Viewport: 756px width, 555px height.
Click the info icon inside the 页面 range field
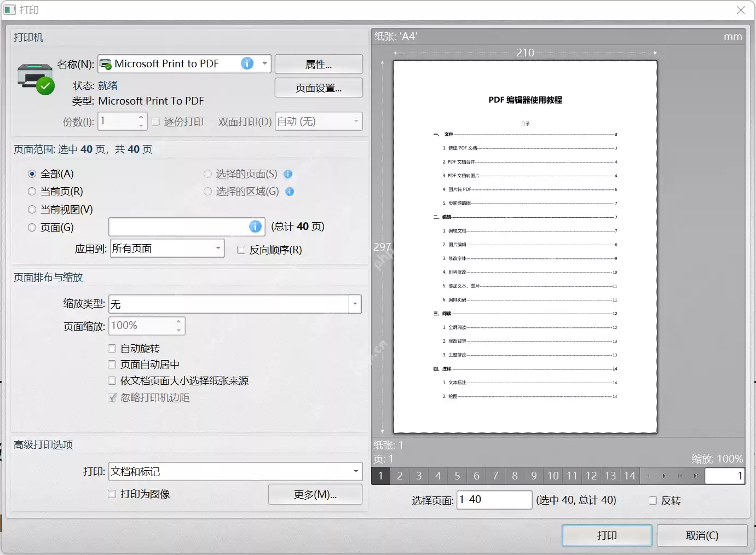tap(255, 227)
